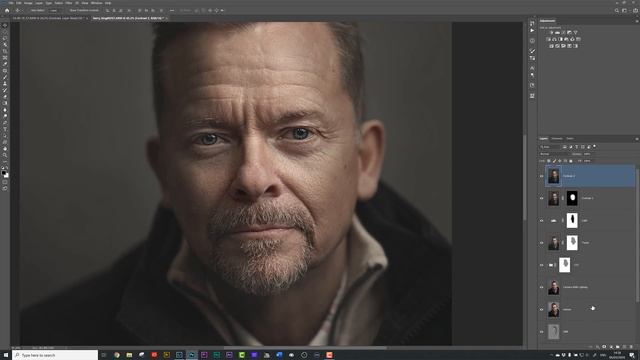640x360 pixels.
Task: Toggle visibility of the black-mask layer
Action: click(542, 198)
